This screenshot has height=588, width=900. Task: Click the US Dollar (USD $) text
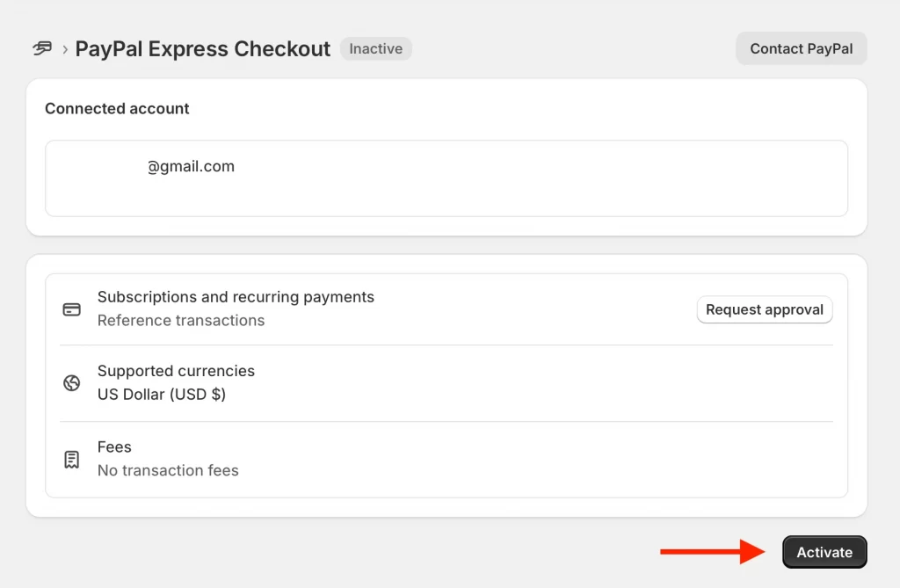pos(162,395)
